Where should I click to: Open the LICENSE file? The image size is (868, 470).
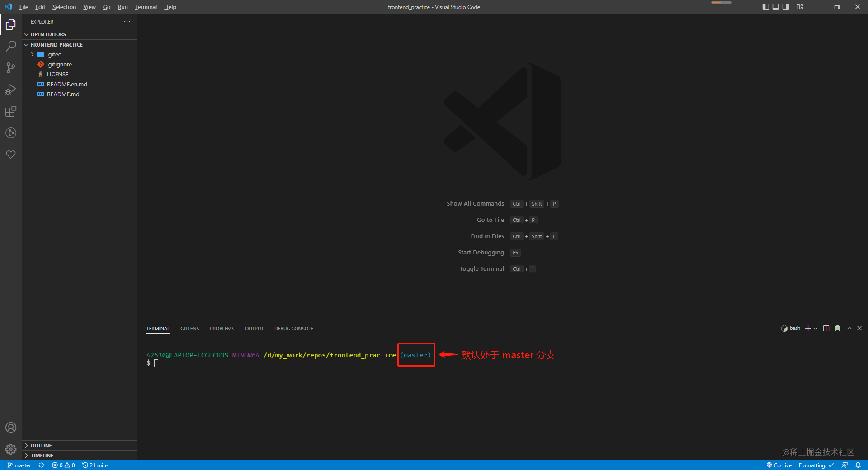(80, 75)
